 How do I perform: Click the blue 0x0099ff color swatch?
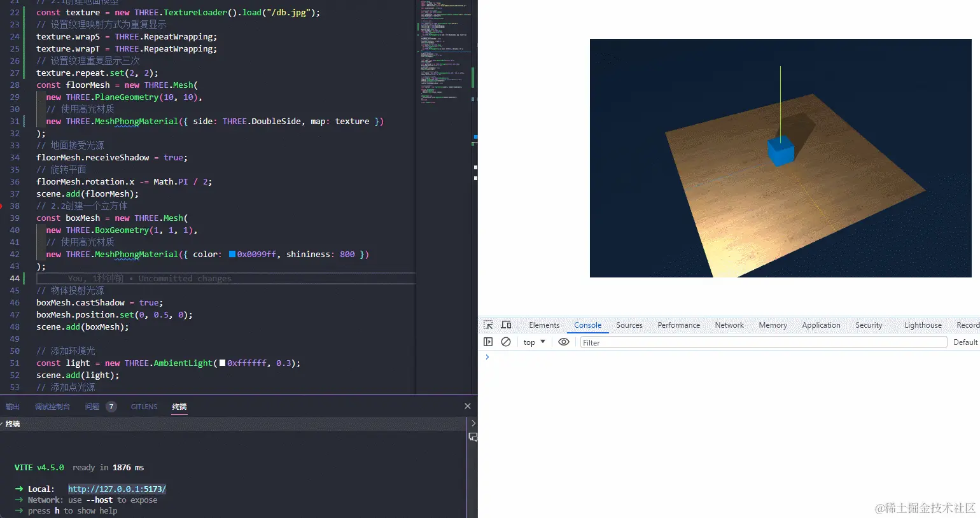tap(232, 254)
